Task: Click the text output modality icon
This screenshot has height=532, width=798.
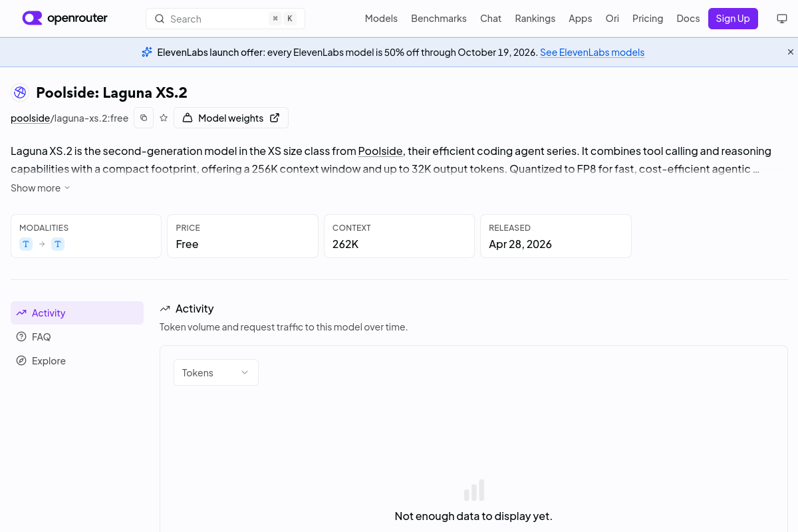Action: tap(58, 244)
